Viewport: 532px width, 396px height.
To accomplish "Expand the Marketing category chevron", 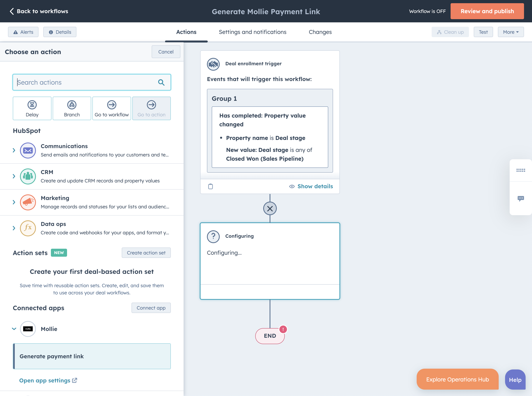I will tap(14, 202).
